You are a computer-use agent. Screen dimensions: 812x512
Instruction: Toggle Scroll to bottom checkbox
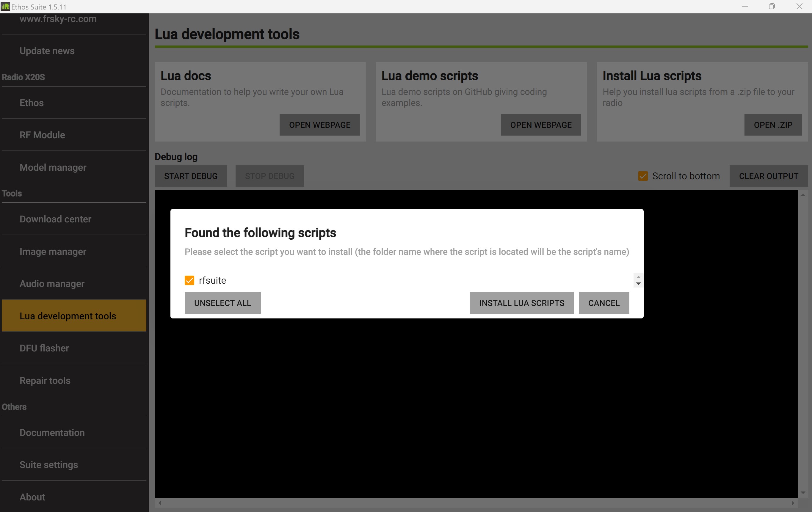pos(643,176)
